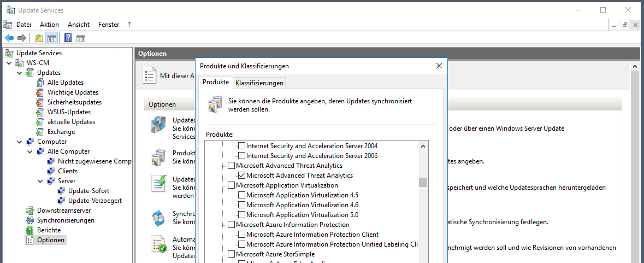Click the Downstreamserver node icon
The width and height of the screenshot is (644, 263).
click(30, 211)
